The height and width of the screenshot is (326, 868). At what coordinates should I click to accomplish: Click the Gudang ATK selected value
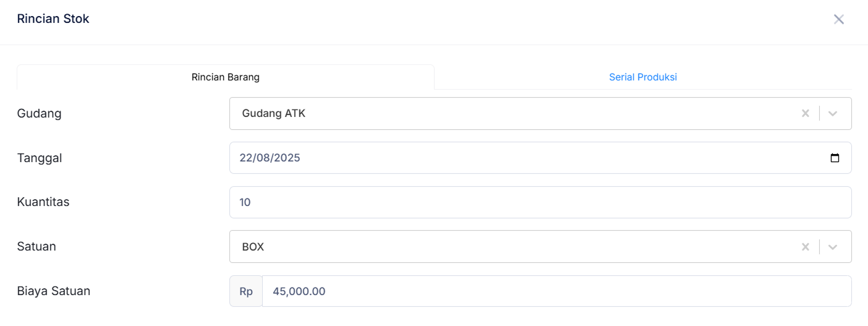[274, 113]
